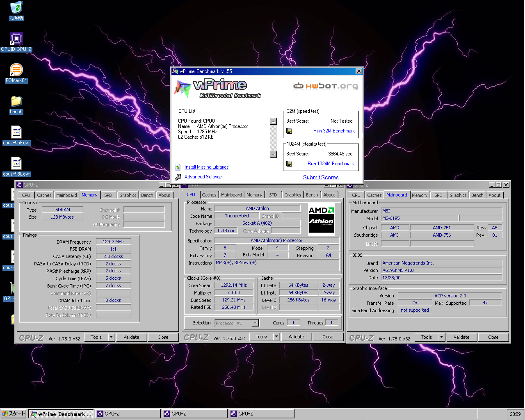This screenshot has width=525, height=420.
Task: Click Validate in Memory CPU-Z window
Action: [131, 337]
